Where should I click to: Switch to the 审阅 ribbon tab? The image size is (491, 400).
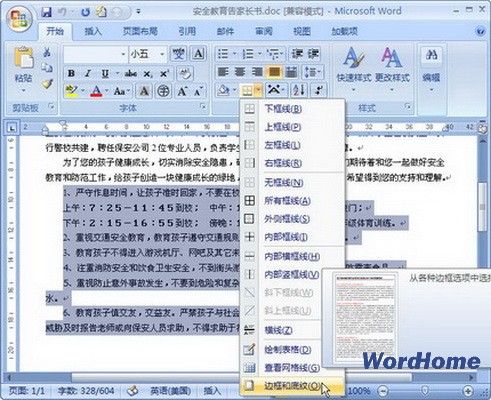coord(264,32)
